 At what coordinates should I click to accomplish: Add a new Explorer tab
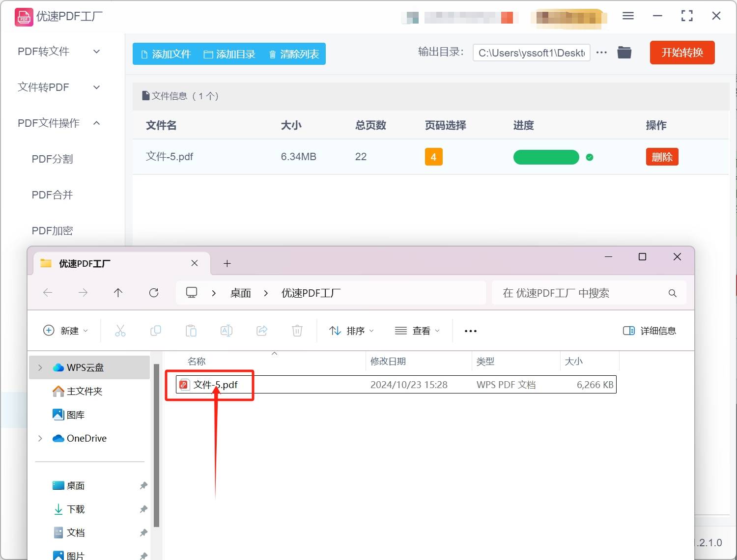click(x=227, y=264)
